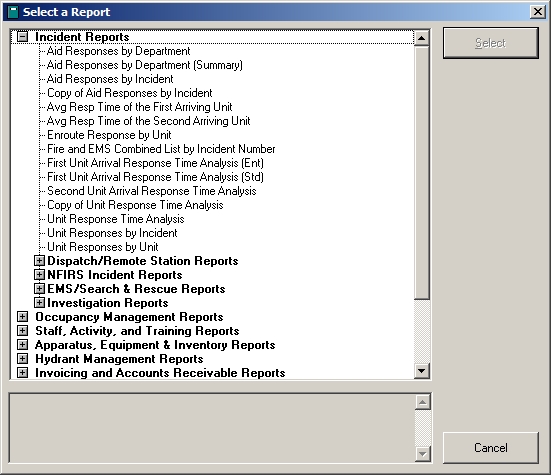Select Fire and EMS Combined List report
Screen dimensions: 551x475
click(x=161, y=149)
